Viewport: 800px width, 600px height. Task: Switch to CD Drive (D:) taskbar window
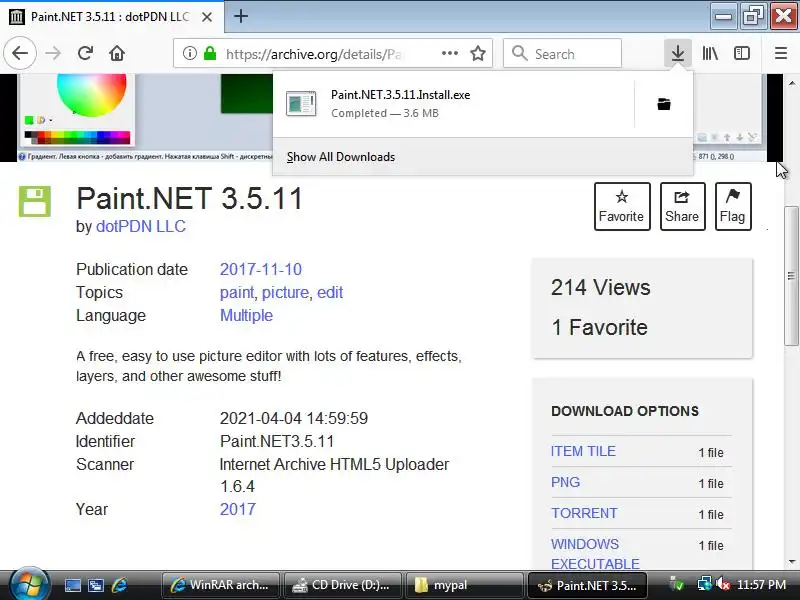point(343,585)
